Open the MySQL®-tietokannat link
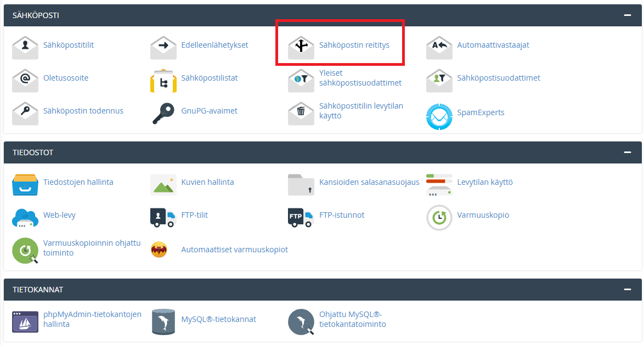 click(218, 319)
